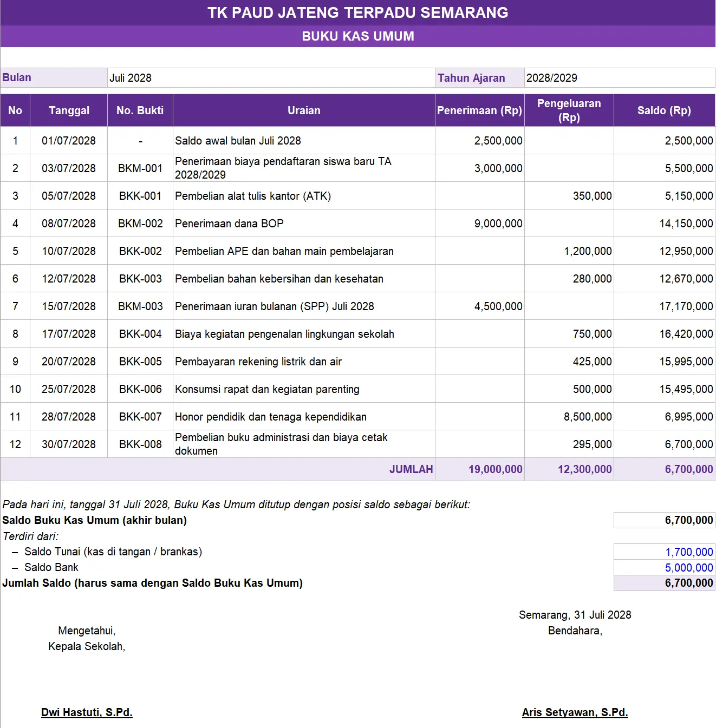This screenshot has width=716, height=728.
Task: Click balance cell 17,170,000
Action: (x=664, y=306)
